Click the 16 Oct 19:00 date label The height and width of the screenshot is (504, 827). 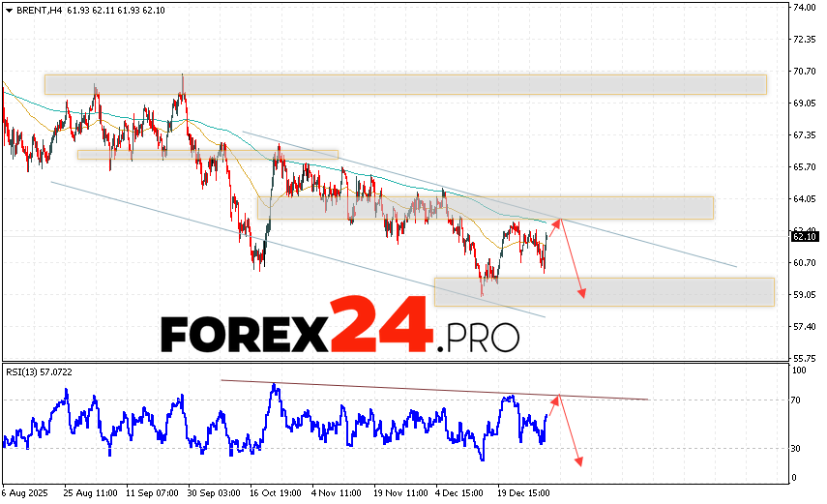[276, 490]
